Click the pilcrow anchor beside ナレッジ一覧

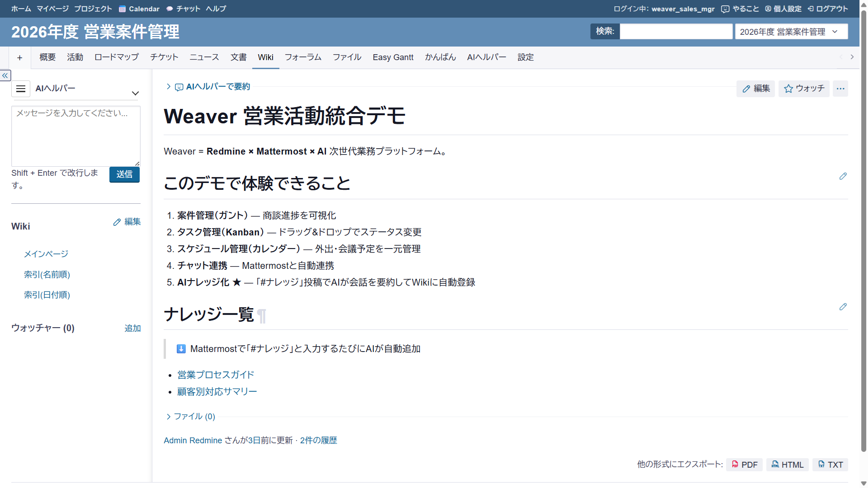pos(262,315)
